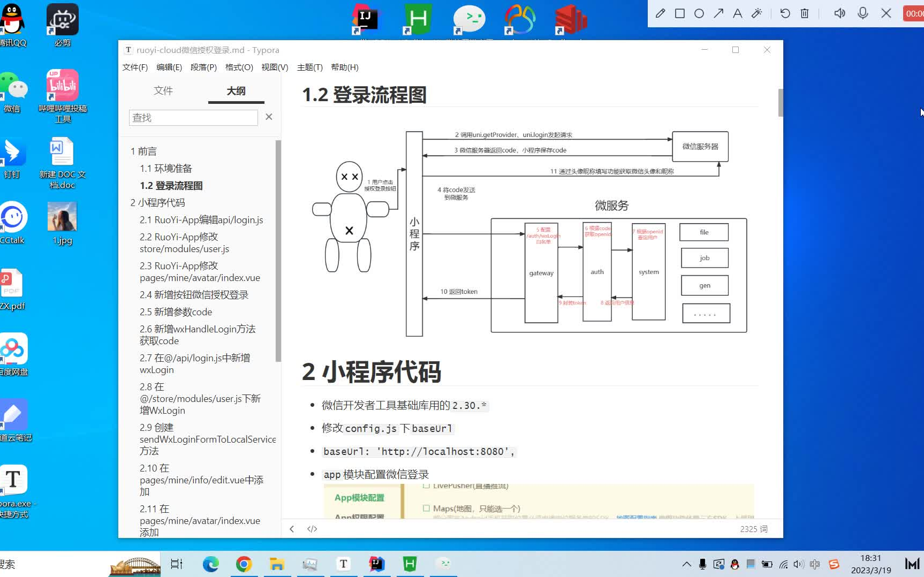
Task: Toggle source code mode icon
Action: tap(312, 529)
